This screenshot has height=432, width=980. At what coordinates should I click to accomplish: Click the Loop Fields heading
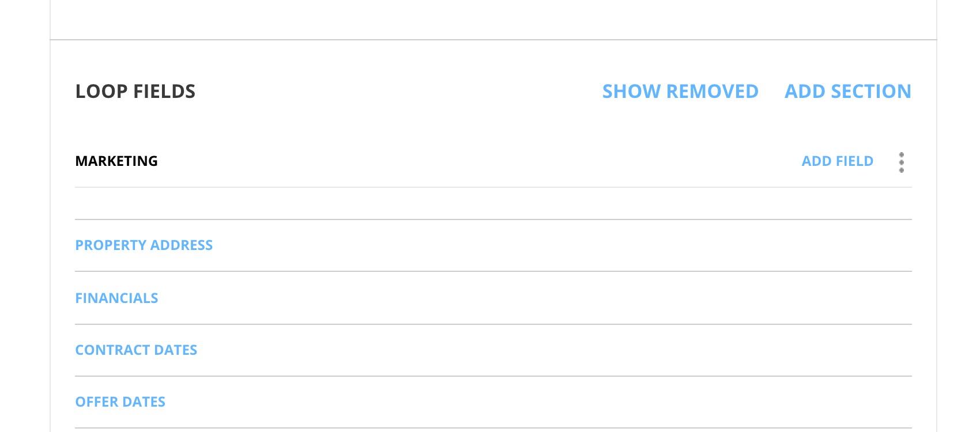tap(135, 92)
